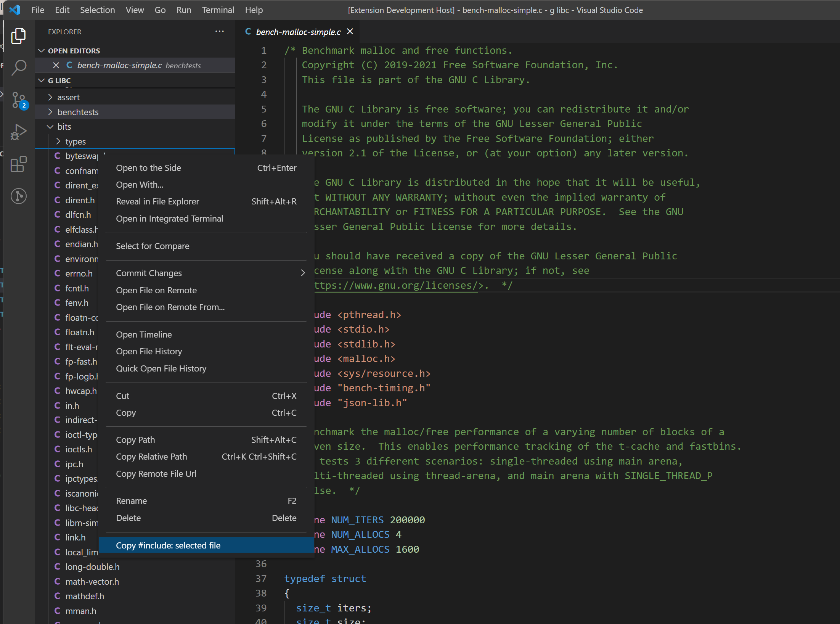The width and height of the screenshot is (840, 624).
Task: Open the GitLens activity bar icon
Action: click(x=18, y=196)
